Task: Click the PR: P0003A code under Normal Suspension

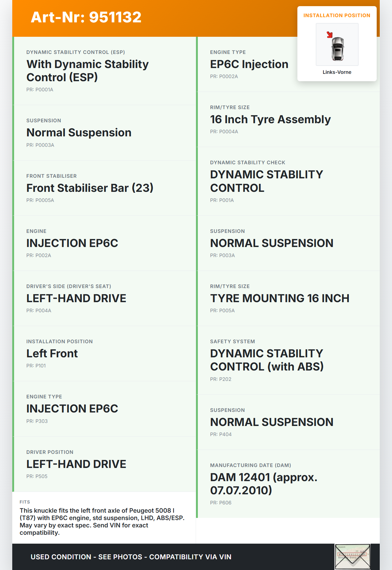Action: (x=40, y=145)
